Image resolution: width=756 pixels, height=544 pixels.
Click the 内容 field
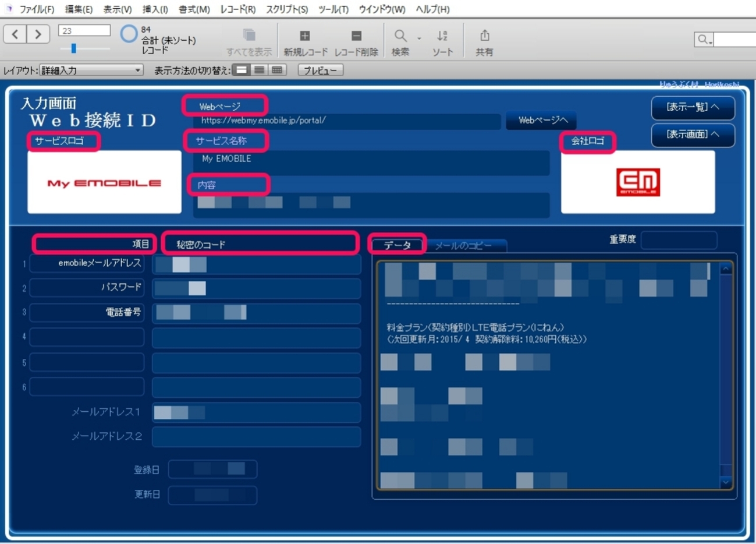[371, 205]
